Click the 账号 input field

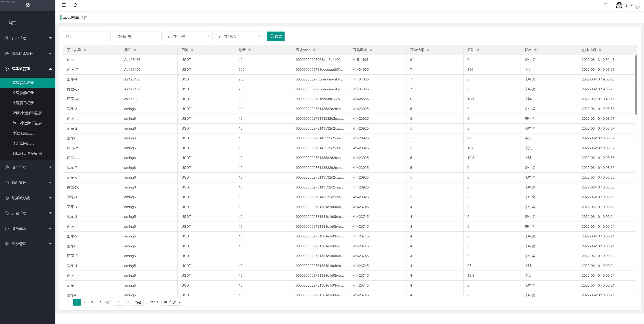pos(87,36)
